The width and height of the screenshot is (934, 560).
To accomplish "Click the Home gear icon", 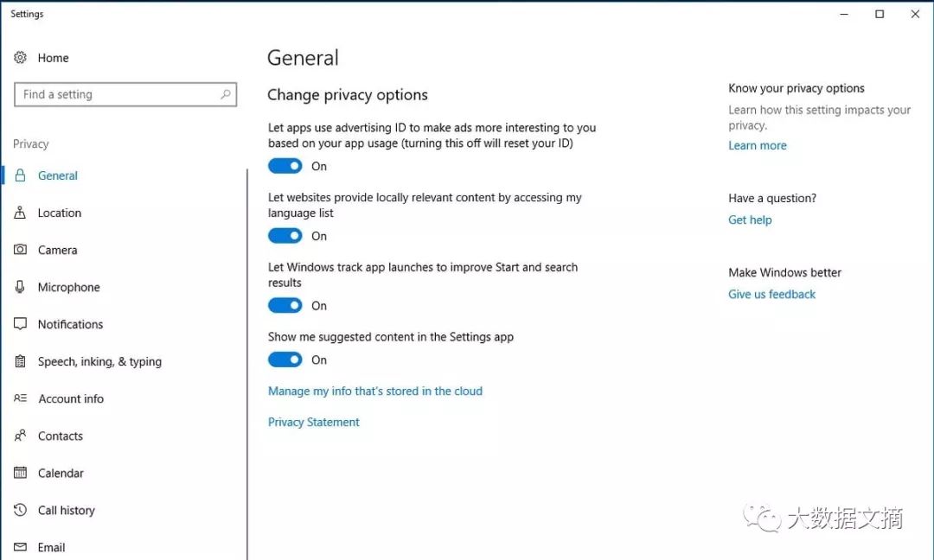I will (x=20, y=57).
